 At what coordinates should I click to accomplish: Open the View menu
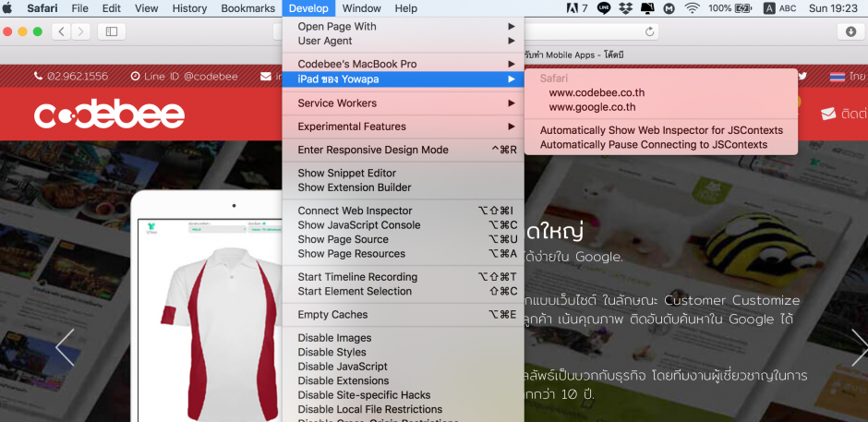click(x=146, y=8)
